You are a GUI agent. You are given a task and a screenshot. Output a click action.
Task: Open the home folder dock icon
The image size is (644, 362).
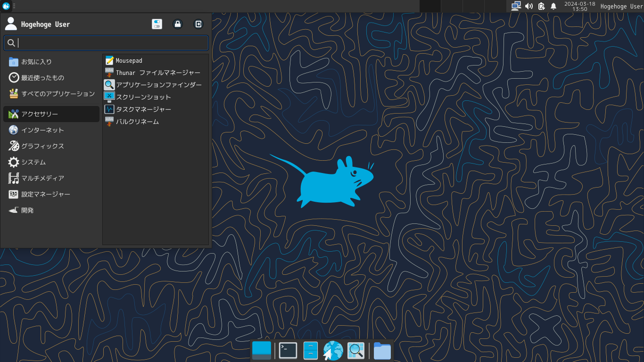(x=382, y=351)
